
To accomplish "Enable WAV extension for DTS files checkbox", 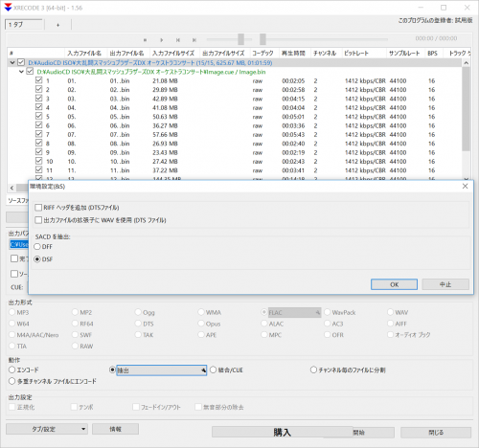I will [x=38, y=220].
